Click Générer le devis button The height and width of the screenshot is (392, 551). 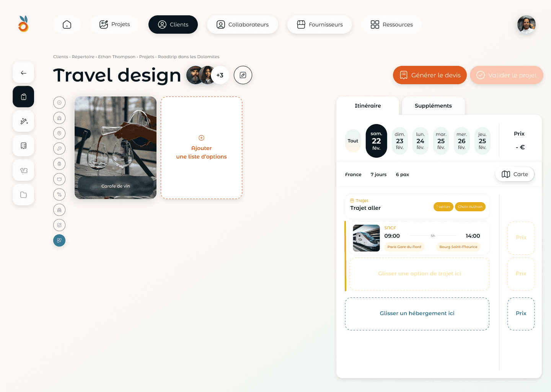point(430,75)
